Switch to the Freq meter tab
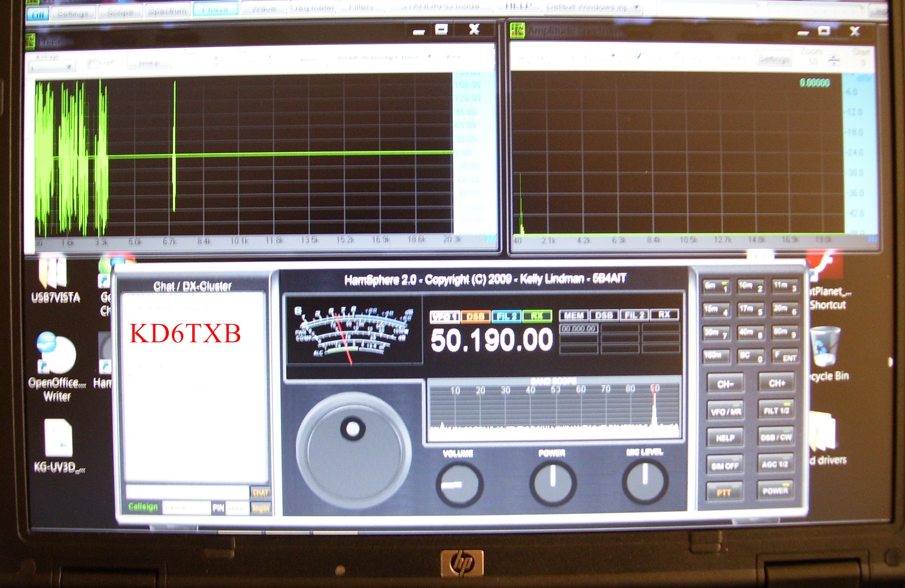This screenshot has width=905, height=588. tap(312, 7)
